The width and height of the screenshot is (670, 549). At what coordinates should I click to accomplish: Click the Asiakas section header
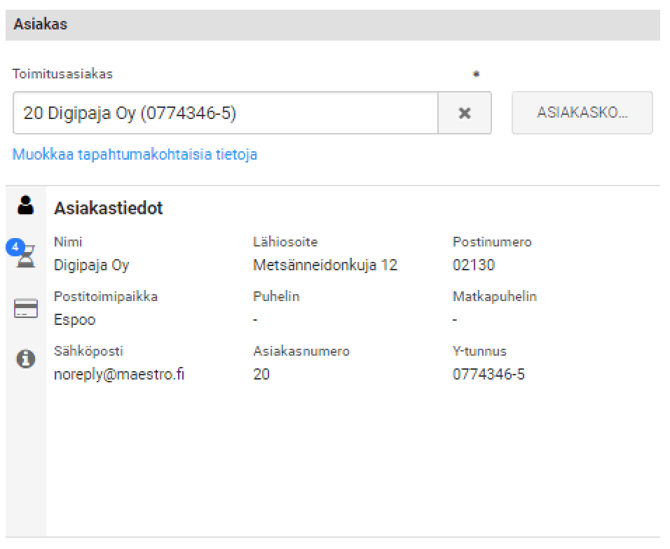[332, 25]
